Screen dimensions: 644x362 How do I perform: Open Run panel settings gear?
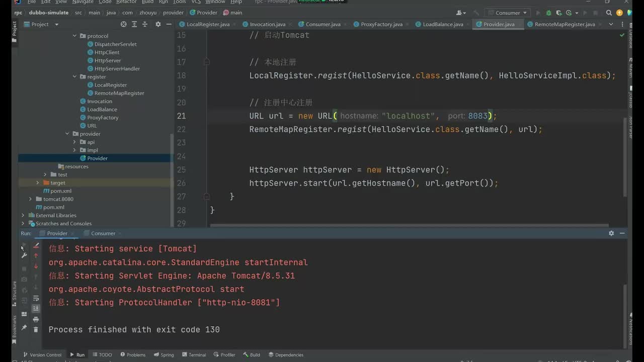(x=611, y=233)
